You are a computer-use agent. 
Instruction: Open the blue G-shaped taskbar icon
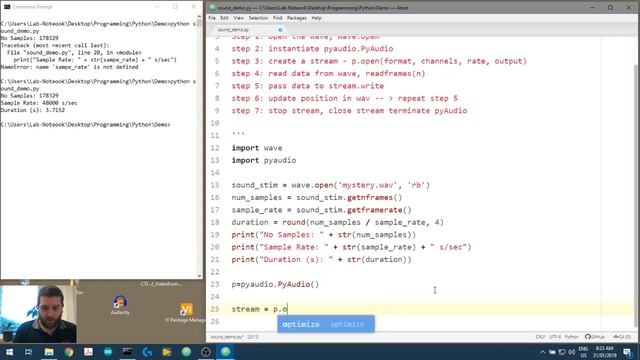coord(147,352)
